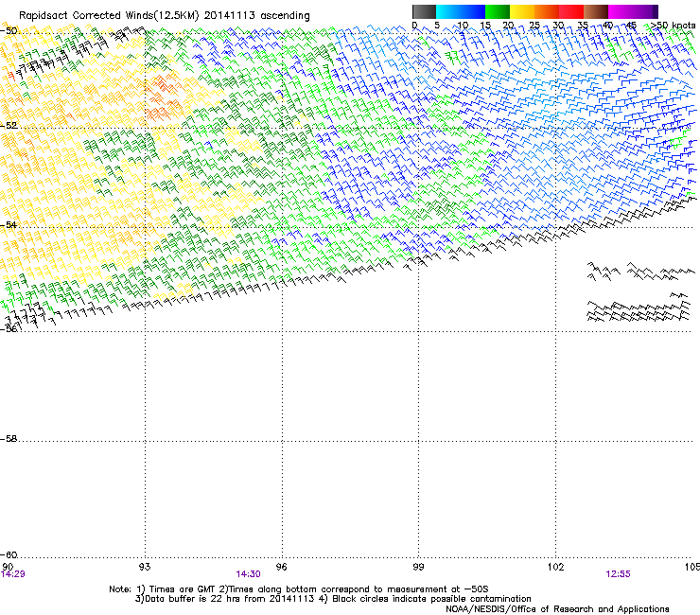Click the red 30-35 knots legend swatch

(x=571, y=11)
